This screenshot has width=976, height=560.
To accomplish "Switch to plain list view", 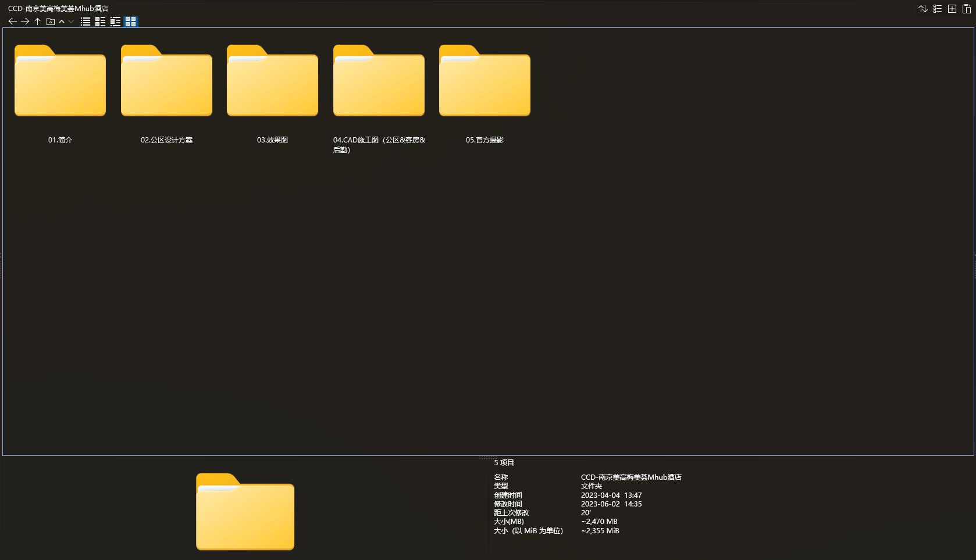I will click(x=86, y=22).
